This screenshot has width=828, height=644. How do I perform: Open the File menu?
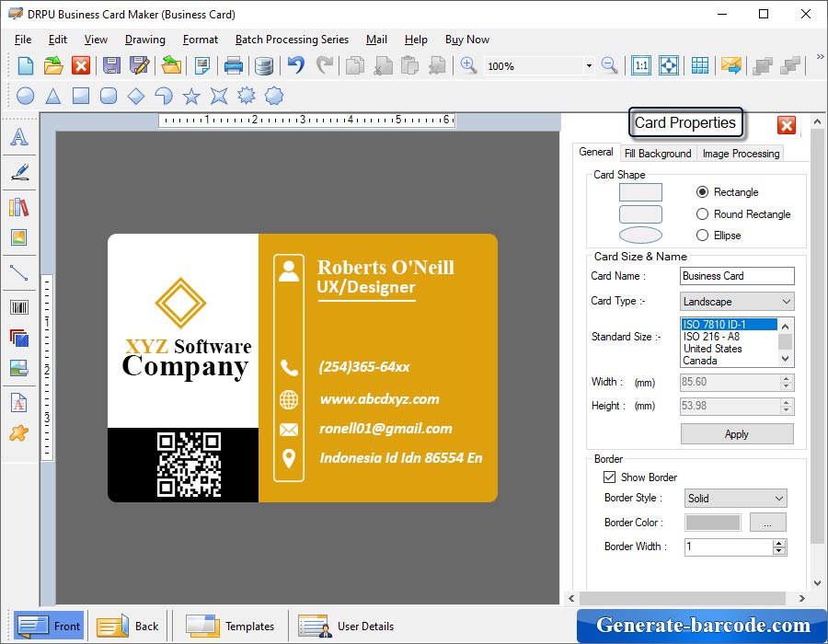(23, 40)
